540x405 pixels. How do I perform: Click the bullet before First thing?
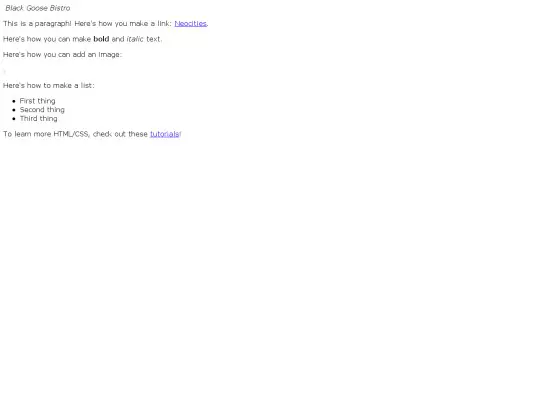14,101
